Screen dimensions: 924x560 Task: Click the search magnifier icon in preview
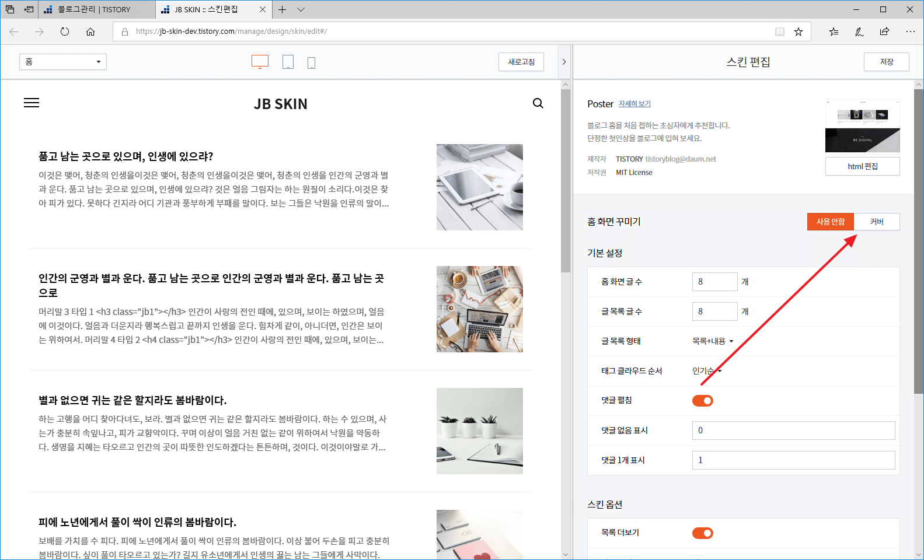click(x=538, y=103)
